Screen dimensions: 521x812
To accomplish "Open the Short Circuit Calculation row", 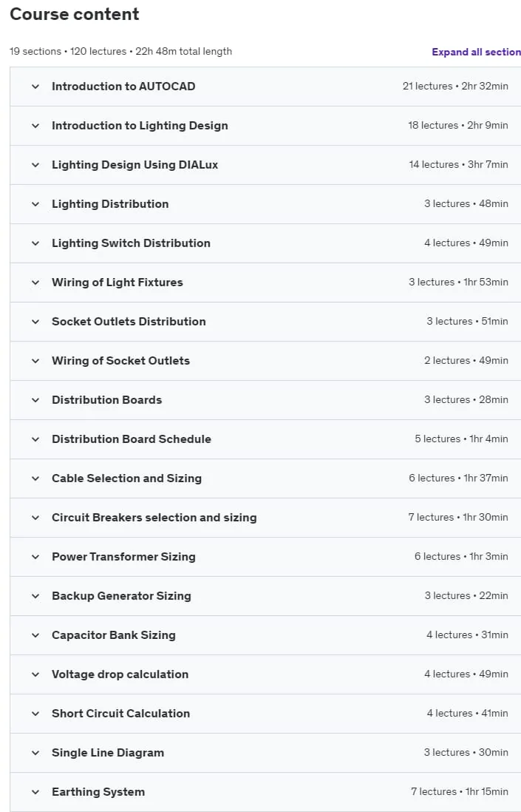I will coord(265,714).
